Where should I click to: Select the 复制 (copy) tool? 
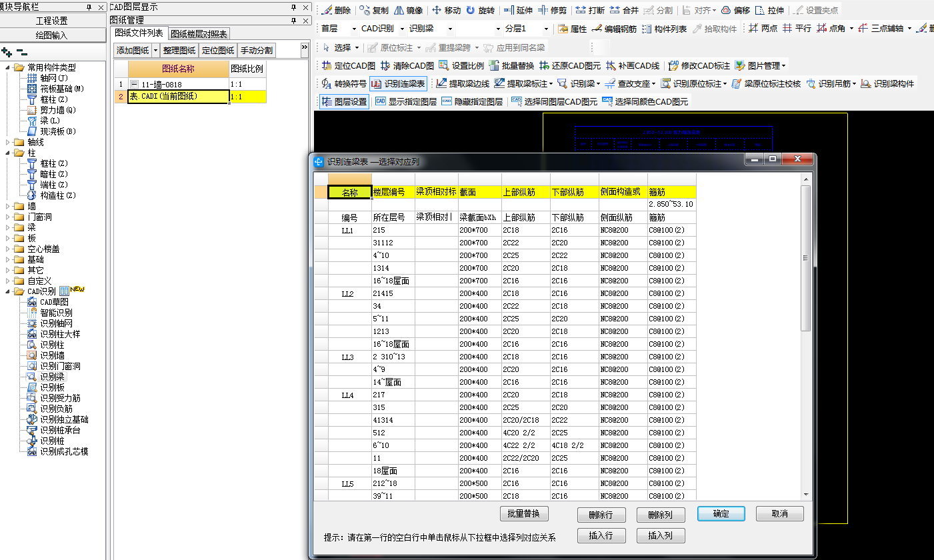(x=374, y=11)
